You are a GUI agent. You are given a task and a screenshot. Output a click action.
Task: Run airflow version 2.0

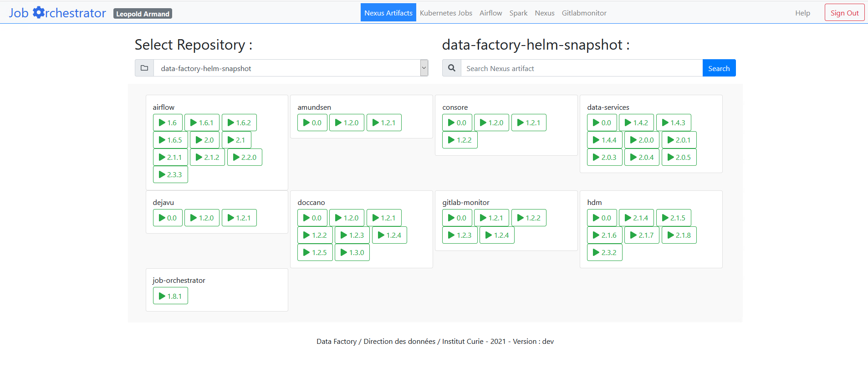pos(204,140)
